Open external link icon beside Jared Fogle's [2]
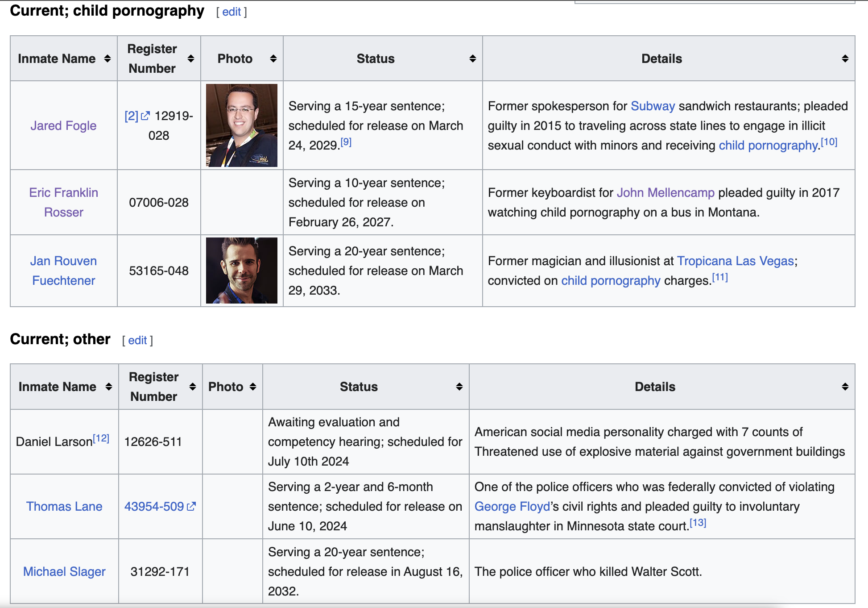The height and width of the screenshot is (608, 868). (145, 116)
